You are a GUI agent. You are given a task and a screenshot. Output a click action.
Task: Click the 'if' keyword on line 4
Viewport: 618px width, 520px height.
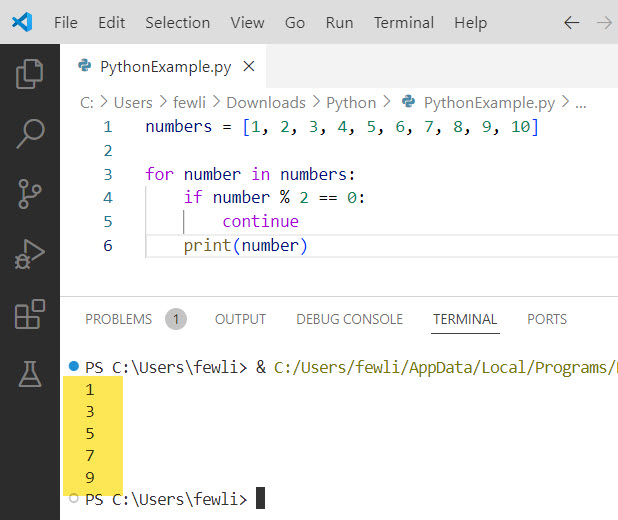(193, 197)
